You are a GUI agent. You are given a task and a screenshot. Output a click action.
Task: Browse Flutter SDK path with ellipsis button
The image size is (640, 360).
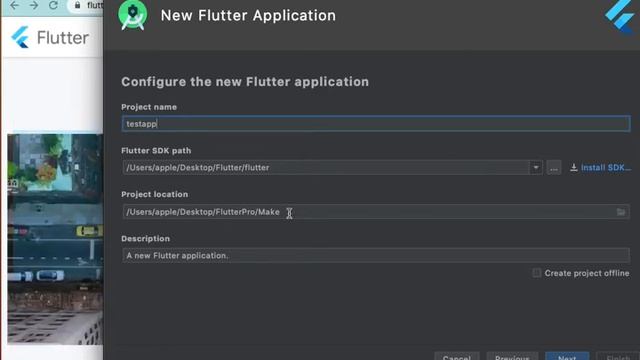coord(553,168)
